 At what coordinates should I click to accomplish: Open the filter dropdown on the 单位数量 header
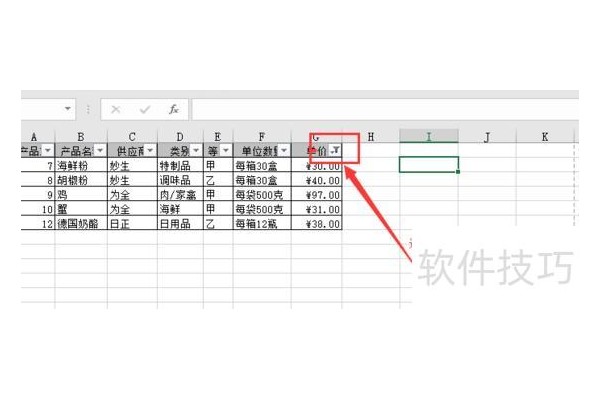click(284, 150)
